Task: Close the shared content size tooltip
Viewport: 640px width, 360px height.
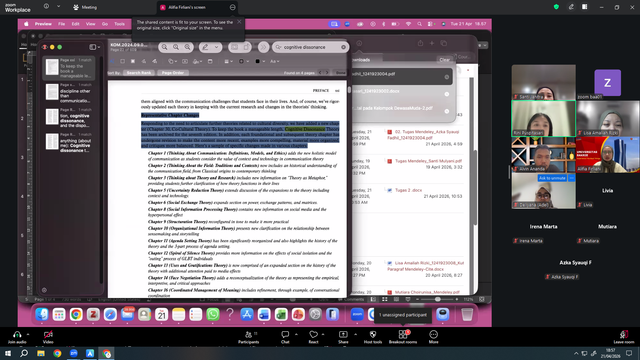Action: (239, 22)
